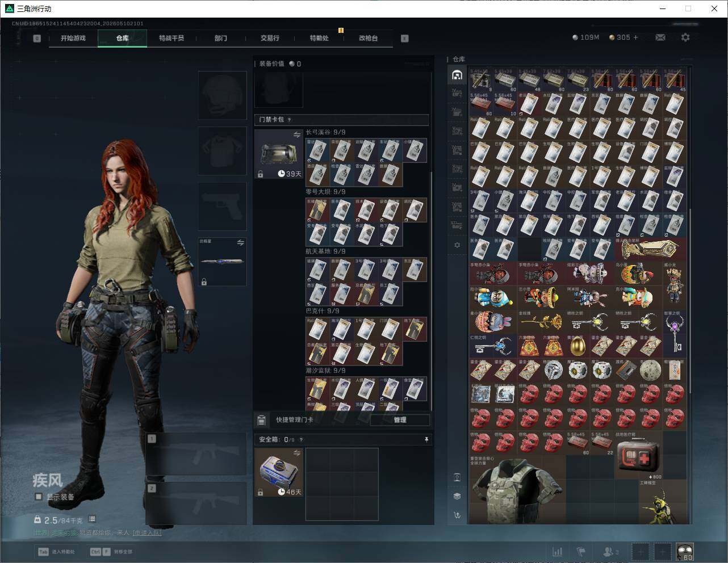
Task: Click the 管理 button
Action: [x=400, y=420]
